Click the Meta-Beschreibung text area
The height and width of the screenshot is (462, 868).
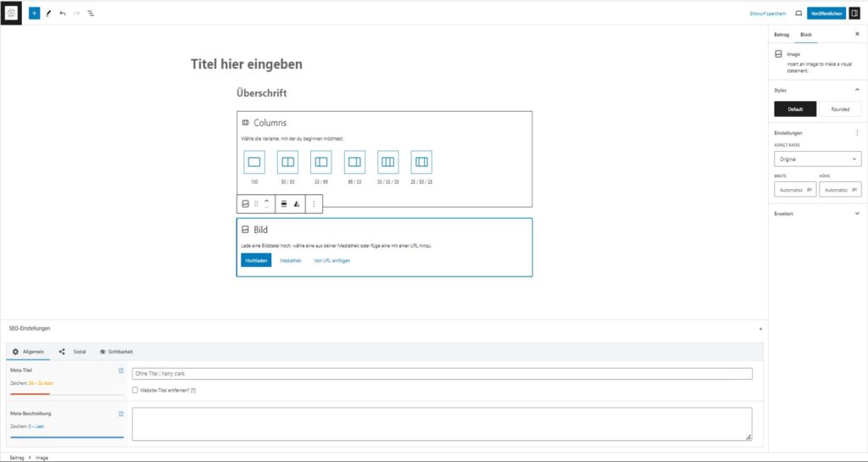442,425
